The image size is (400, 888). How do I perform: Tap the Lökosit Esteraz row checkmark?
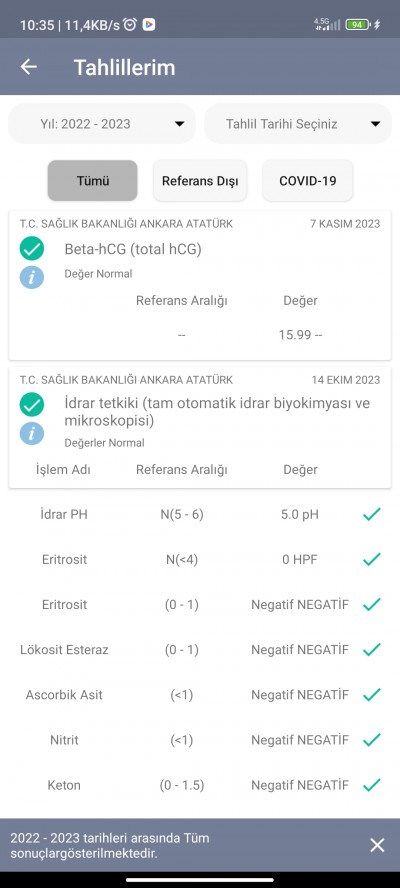(x=372, y=650)
